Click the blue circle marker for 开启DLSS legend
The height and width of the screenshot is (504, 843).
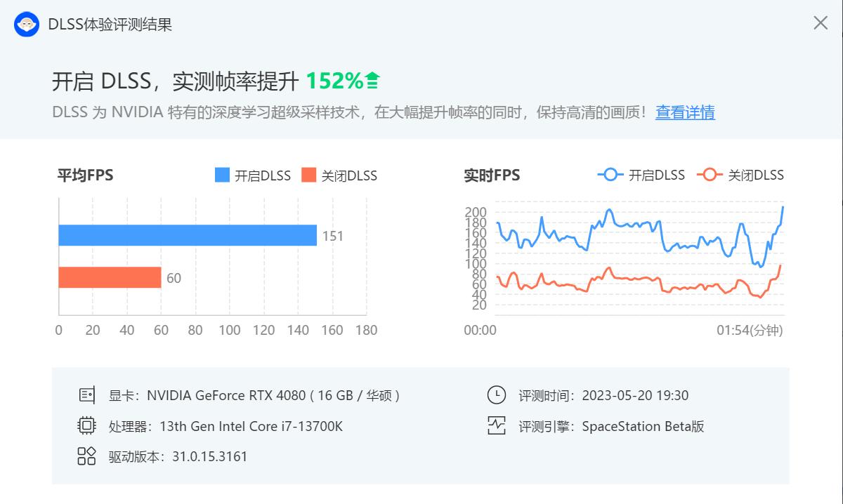tap(610, 175)
